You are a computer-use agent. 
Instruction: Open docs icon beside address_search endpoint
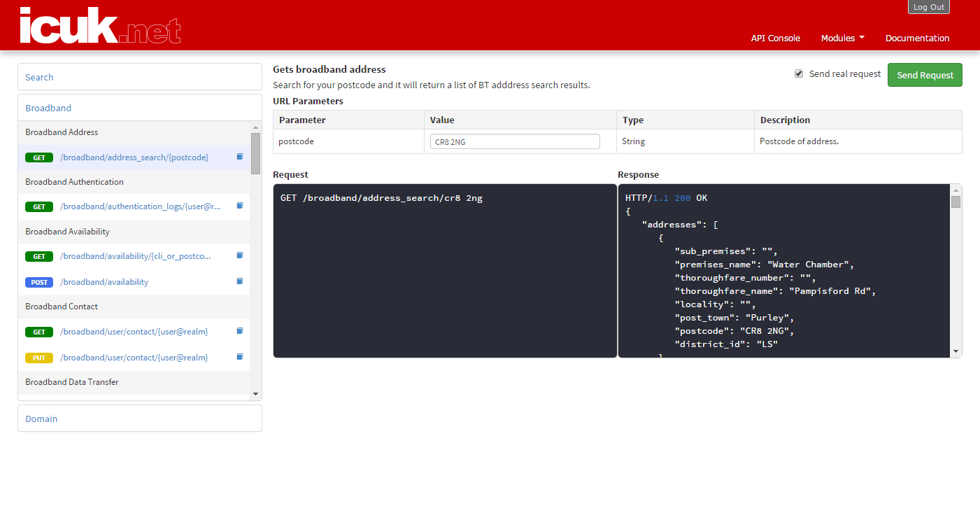click(239, 157)
